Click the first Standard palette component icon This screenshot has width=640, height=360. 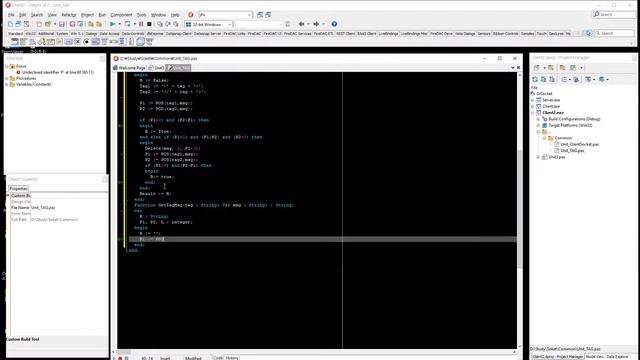(15, 42)
